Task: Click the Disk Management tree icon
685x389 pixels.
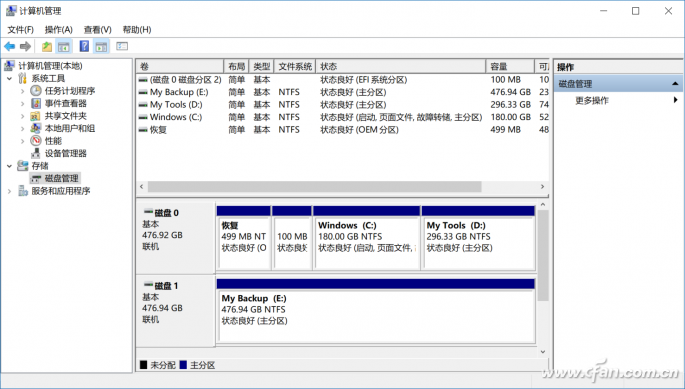Action: 36,178
